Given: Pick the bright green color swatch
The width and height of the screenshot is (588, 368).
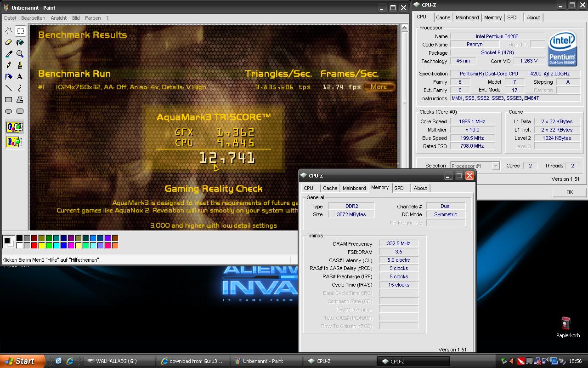Looking at the screenshot, I should tap(49, 246).
